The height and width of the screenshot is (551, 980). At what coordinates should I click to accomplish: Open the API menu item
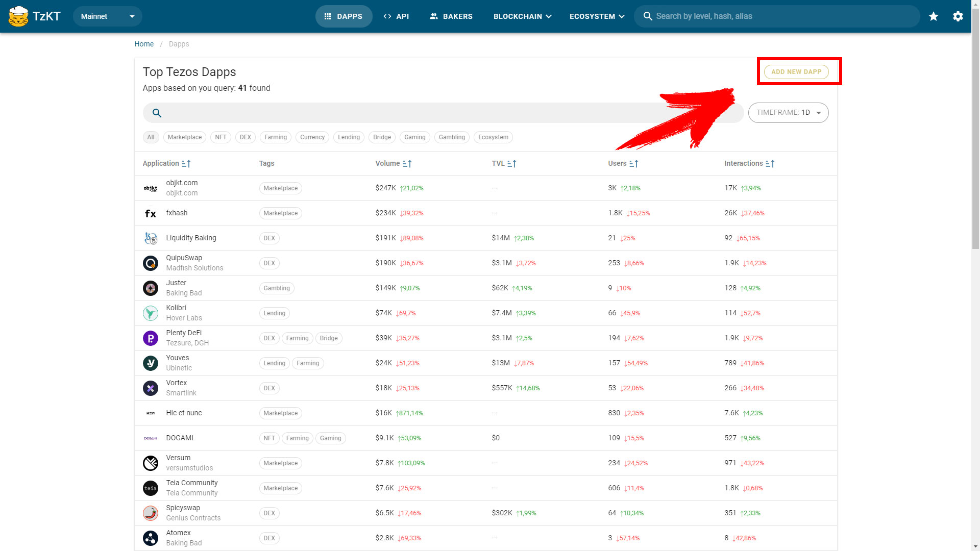click(x=396, y=16)
